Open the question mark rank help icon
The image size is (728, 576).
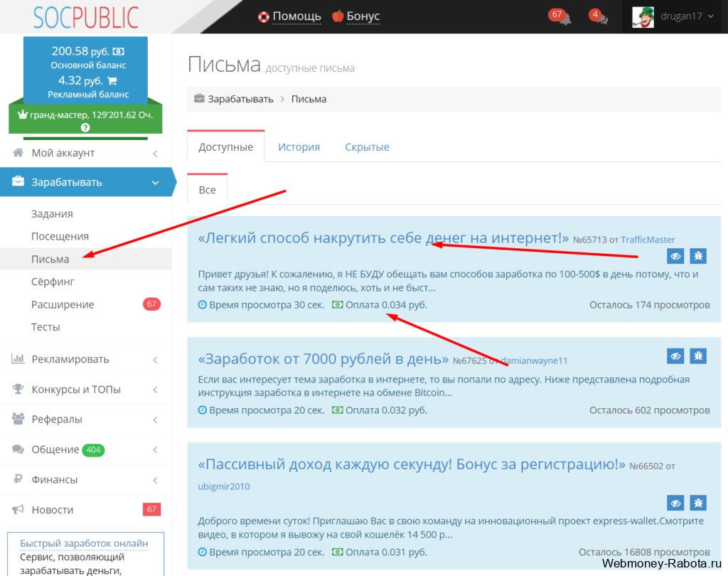pos(85,128)
